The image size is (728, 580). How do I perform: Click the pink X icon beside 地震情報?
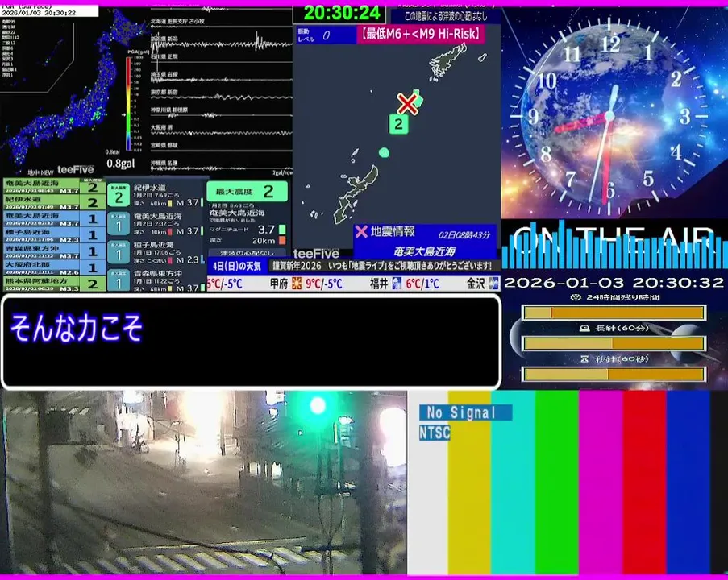coord(360,231)
